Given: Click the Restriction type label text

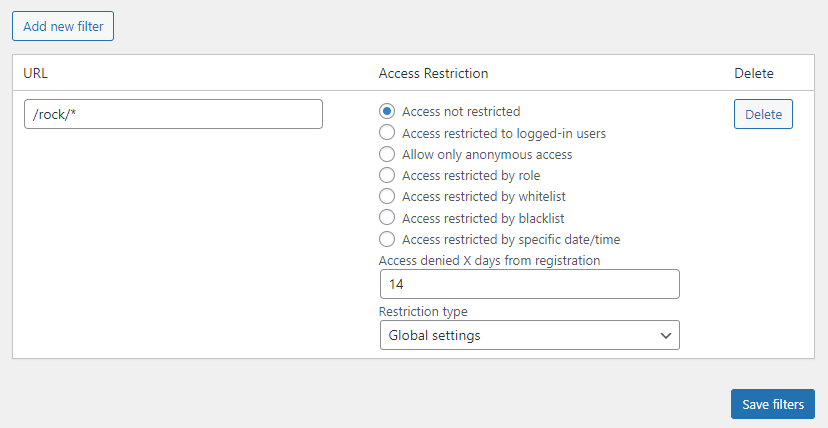Looking at the screenshot, I should tap(423, 311).
